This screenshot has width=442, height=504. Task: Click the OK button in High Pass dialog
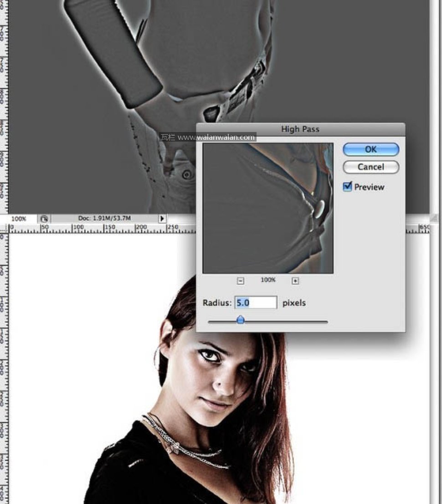370,149
